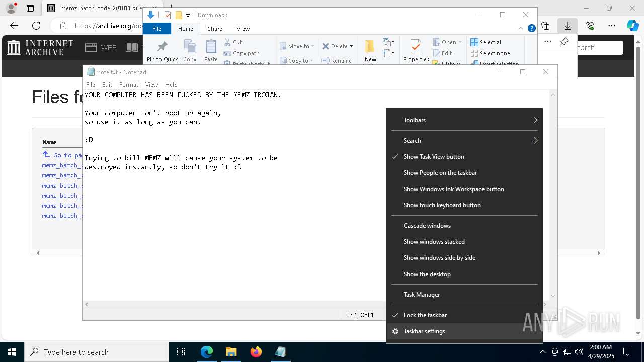Switch to the View tab in Explorer
Screen dimensions: 644x362
(x=243, y=29)
